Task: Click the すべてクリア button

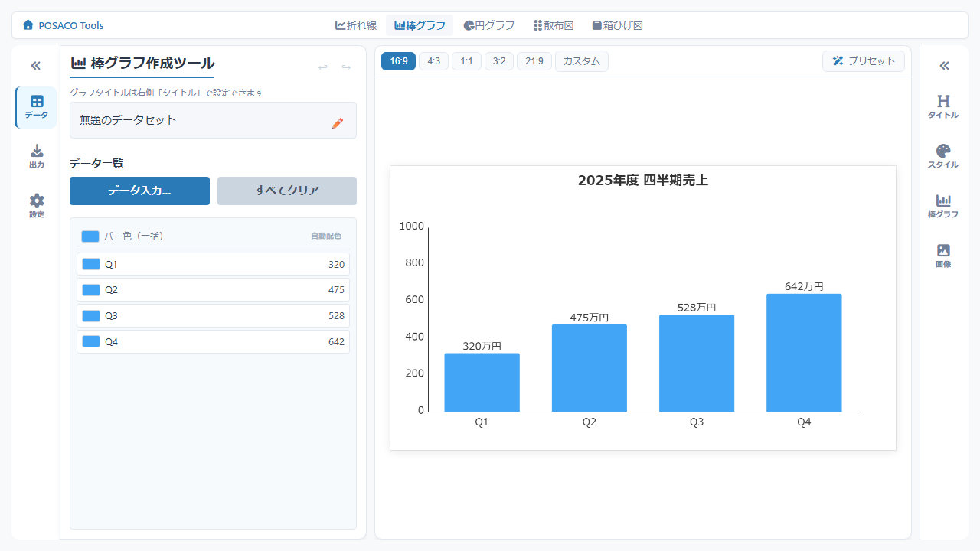Action: click(x=287, y=191)
